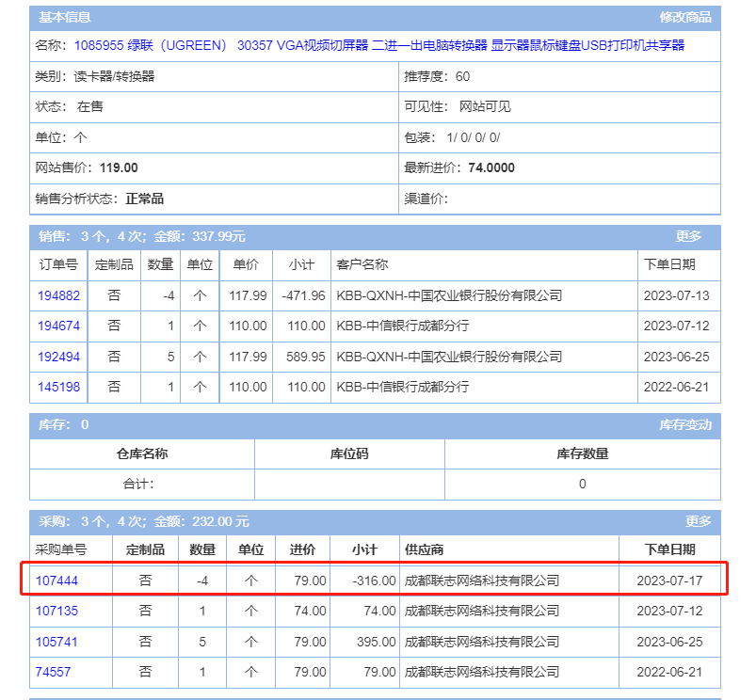This screenshot has height=700, width=756.
Task: Click subtotal -471.96 in sales table
Action: pyautogui.click(x=303, y=295)
